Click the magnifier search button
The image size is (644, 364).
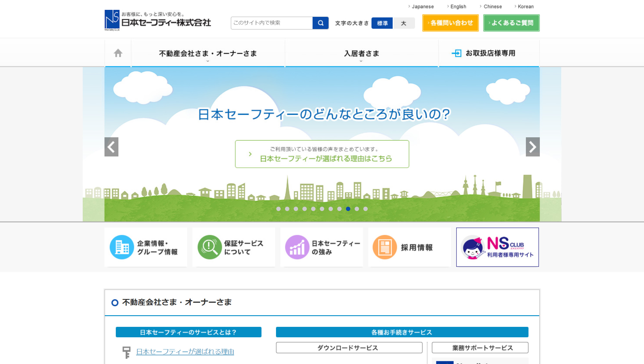pyautogui.click(x=320, y=23)
